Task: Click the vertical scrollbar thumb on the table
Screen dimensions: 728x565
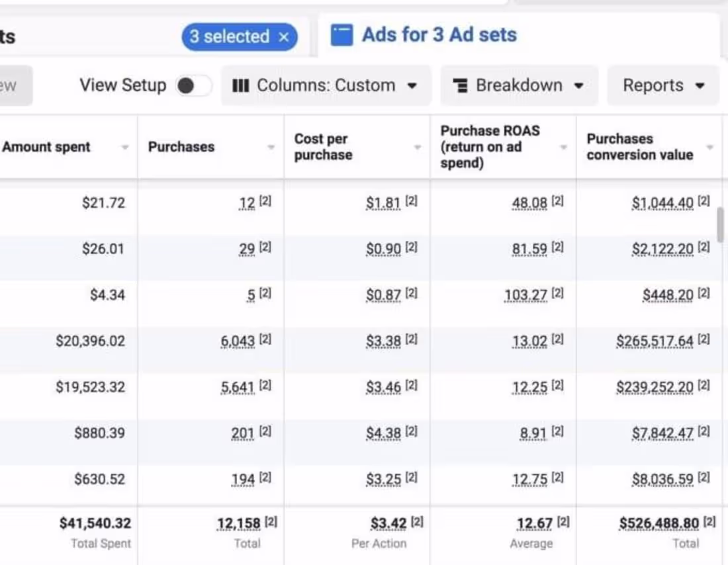Action: [x=720, y=225]
